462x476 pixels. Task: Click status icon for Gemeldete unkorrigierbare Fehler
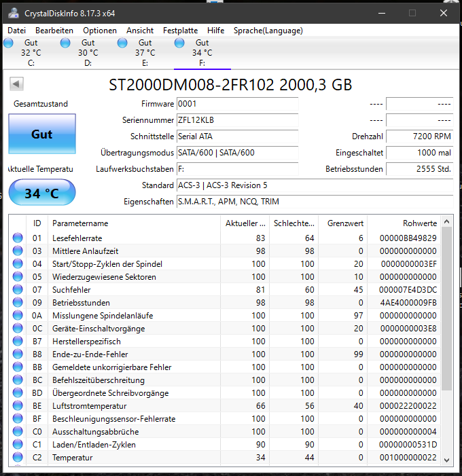(x=18, y=367)
